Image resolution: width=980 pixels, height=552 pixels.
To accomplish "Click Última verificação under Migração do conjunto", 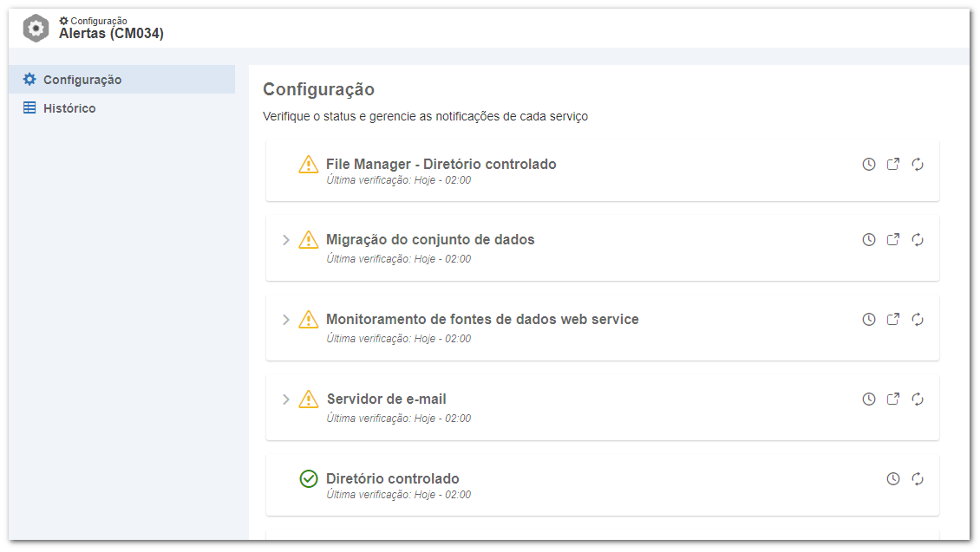I will click(399, 259).
